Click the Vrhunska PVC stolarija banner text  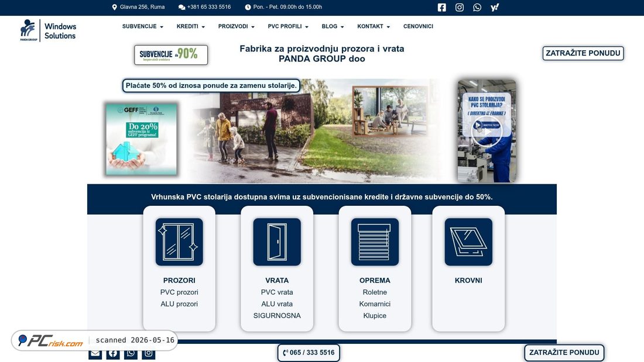pyautogui.click(x=321, y=197)
